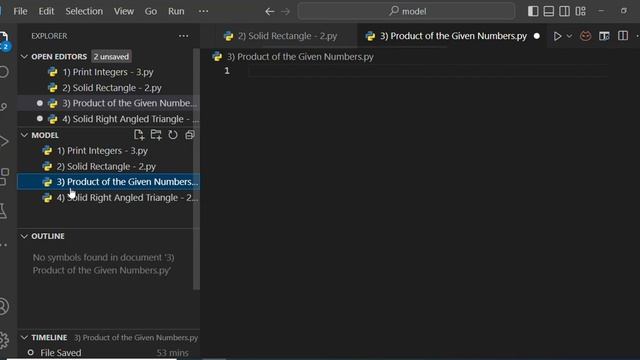Screen dimensions: 640x360
Task: Click the breadcrumb '3) Product of the Given Numbers.py'
Action: tap(300, 57)
